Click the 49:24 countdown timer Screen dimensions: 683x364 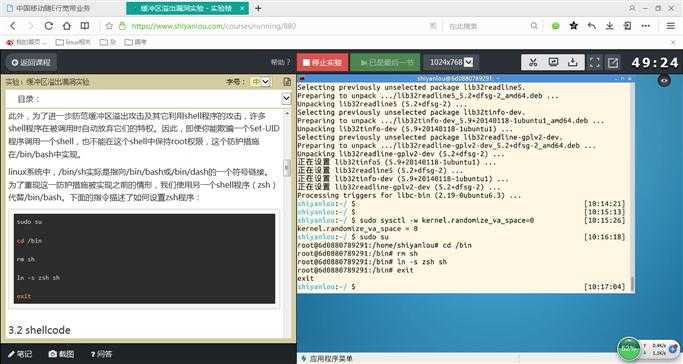655,63
